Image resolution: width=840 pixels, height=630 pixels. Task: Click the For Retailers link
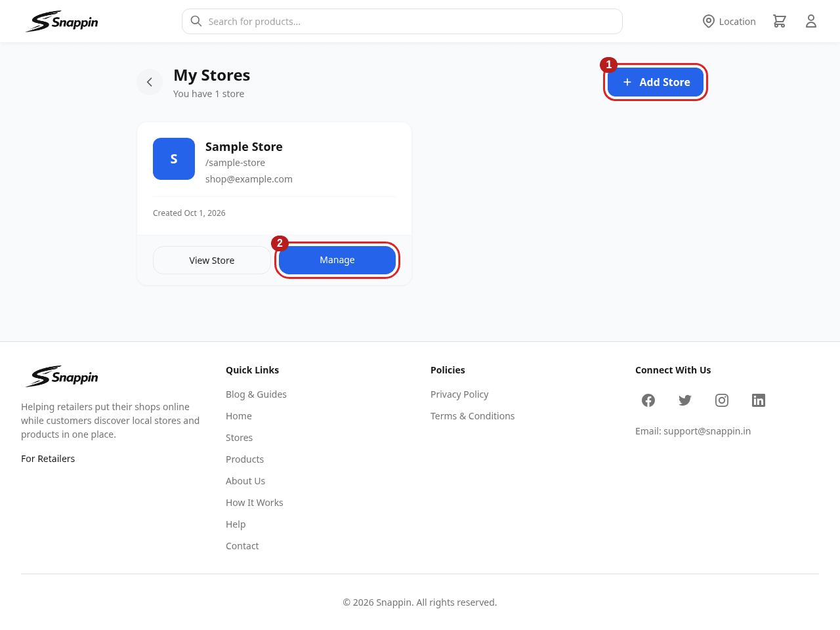(48, 459)
